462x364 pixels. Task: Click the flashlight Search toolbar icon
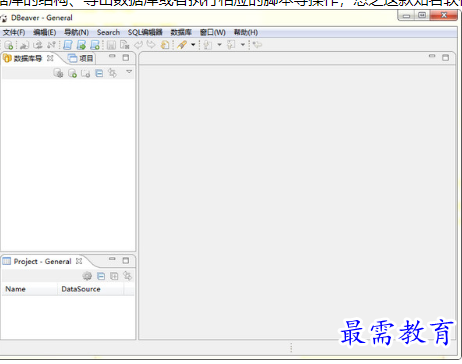182,45
